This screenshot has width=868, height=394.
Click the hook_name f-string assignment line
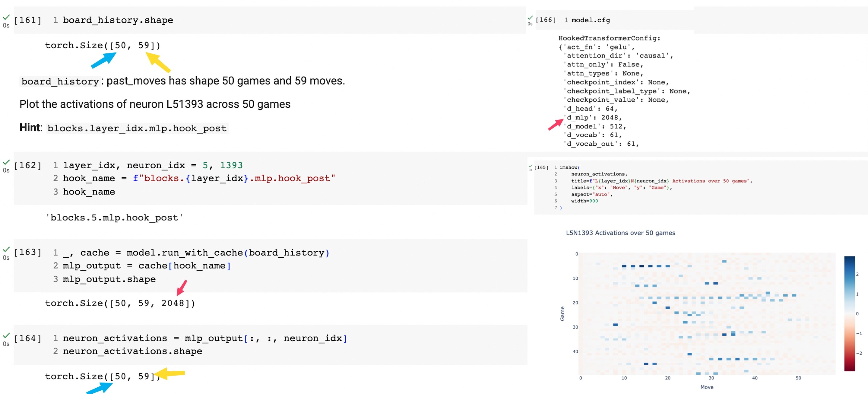[199, 178]
